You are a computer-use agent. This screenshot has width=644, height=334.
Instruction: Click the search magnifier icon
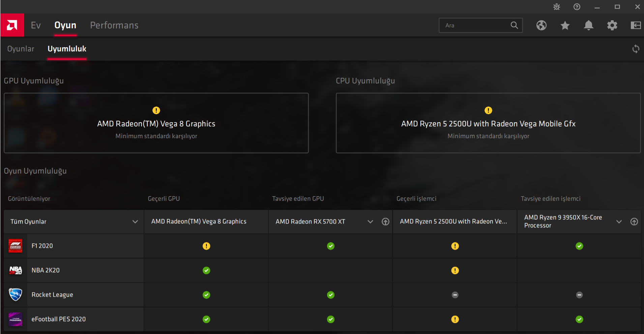514,25
